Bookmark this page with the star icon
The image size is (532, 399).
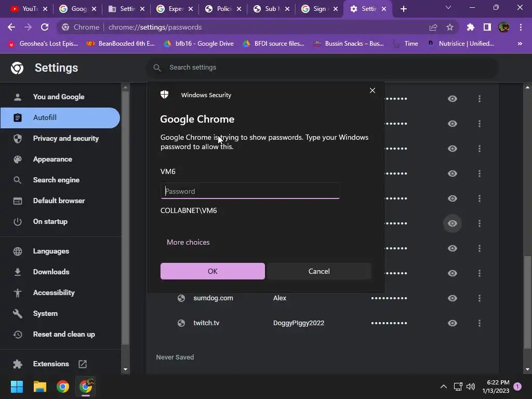click(x=450, y=27)
